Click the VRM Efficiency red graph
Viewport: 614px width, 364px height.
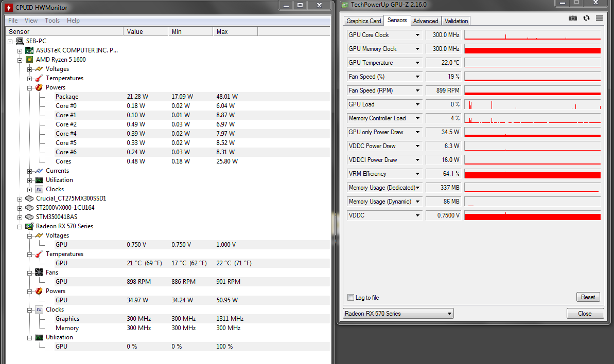532,174
